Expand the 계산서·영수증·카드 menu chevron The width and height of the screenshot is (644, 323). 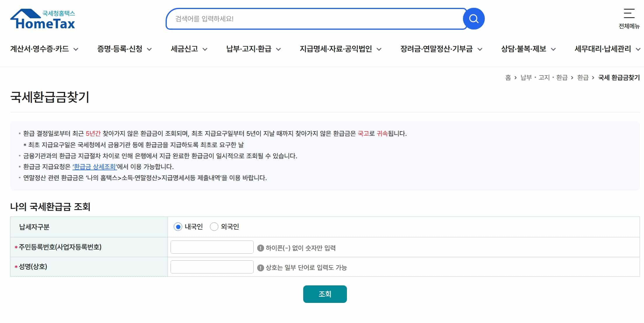(76, 49)
